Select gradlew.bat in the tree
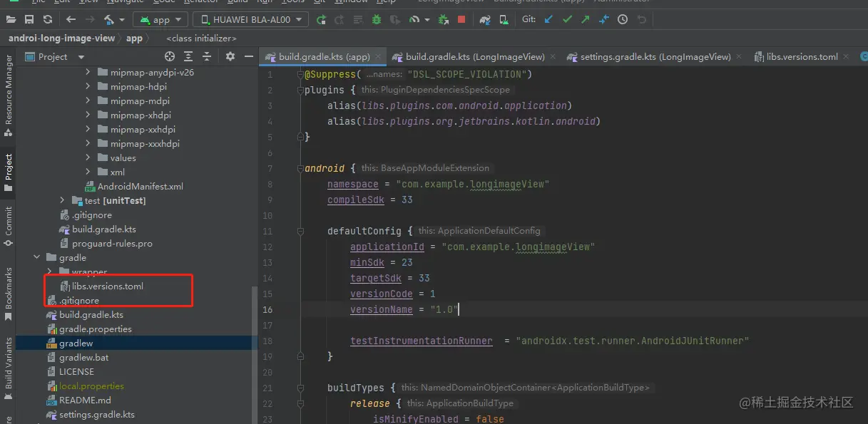The image size is (868, 424). 78,357
